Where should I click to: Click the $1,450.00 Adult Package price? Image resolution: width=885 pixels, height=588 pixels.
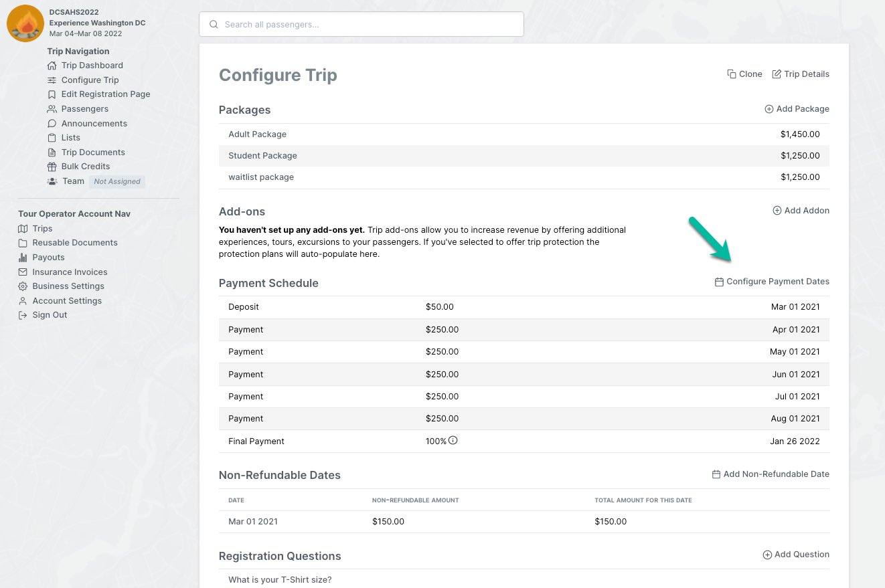click(800, 134)
